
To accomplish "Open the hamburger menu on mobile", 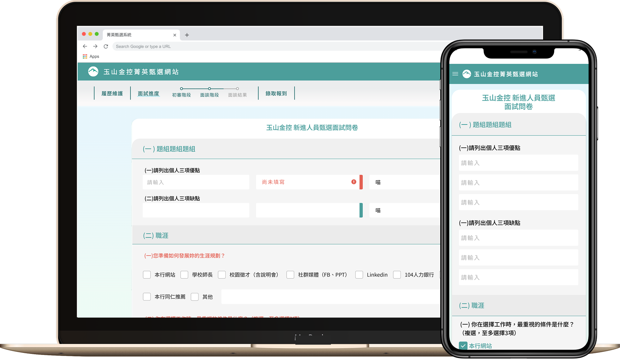I will point(455,74).
